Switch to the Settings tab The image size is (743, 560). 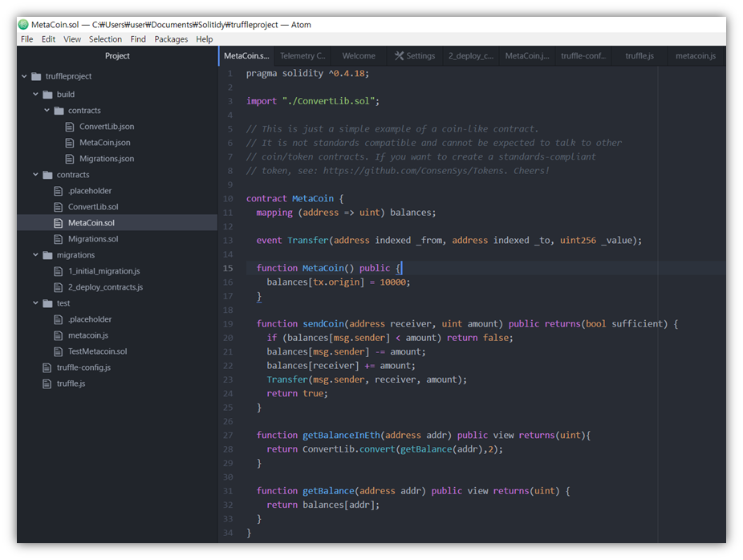coord(415,56)
